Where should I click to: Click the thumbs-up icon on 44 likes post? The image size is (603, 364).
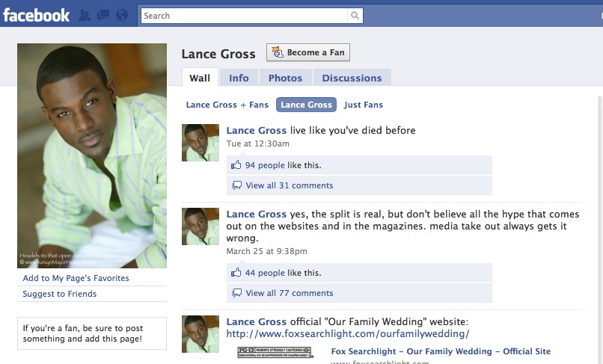tap(236, 273)
